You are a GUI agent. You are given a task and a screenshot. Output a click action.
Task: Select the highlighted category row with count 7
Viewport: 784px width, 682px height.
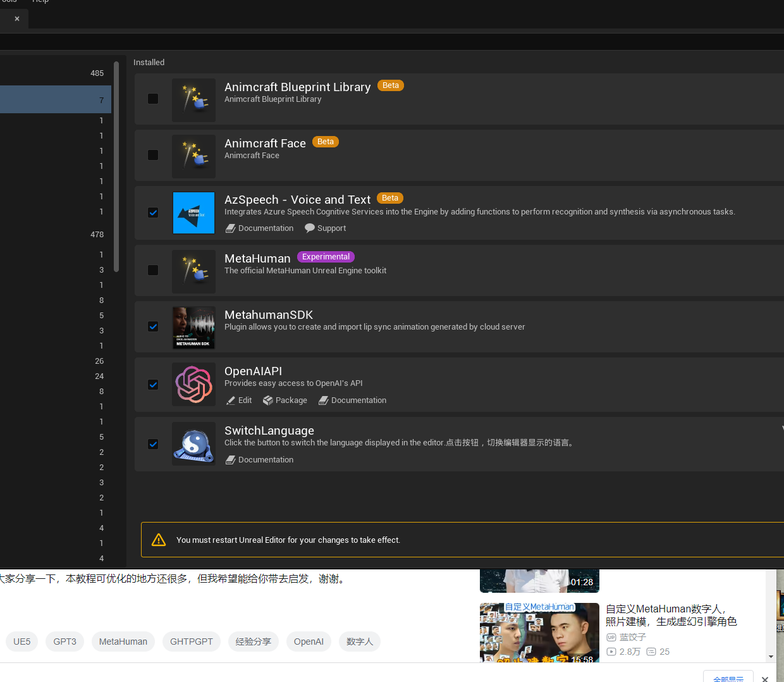[x=56, y=100]
